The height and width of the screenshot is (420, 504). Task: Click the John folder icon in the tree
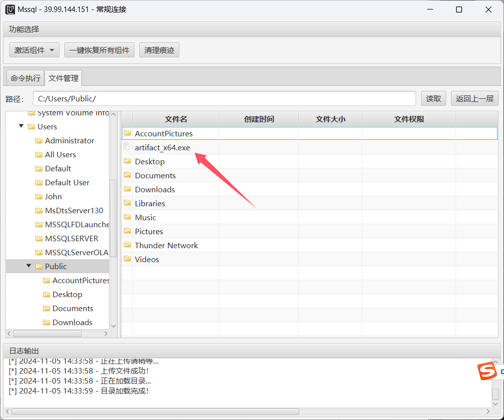coord(39,197)
